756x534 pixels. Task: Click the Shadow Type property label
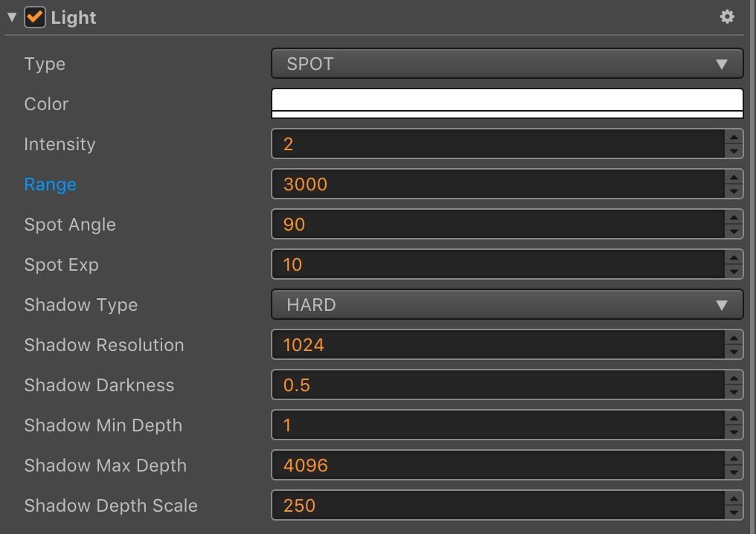click(81, 305)
